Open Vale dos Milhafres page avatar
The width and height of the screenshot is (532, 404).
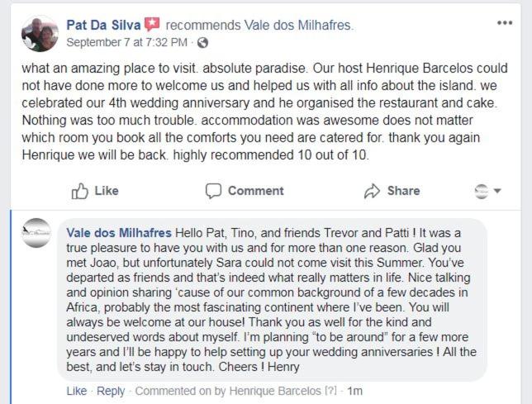pos(36,233)
